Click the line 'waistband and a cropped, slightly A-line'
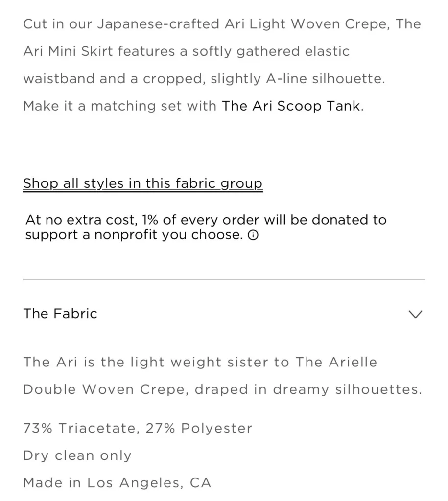This screenshot has height=501, width=448. 204,79
